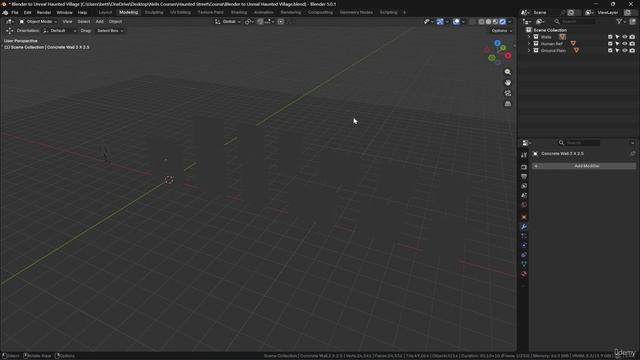Toggle viewport overlays display
Viewport: 640px width, 360px height.
(x=456, y=22)
